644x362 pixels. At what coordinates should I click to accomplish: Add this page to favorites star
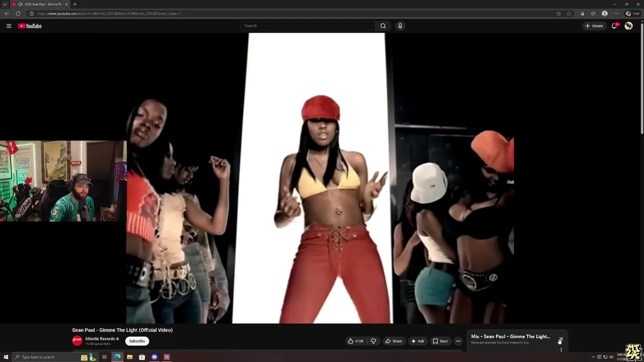[569, 14]
